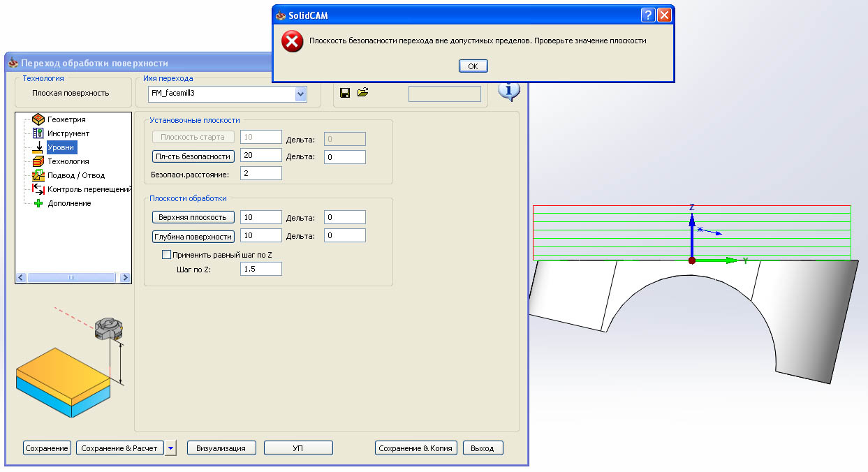Click the green plus Дополнение icon
868x472 pixels.
tap(38, 203)
